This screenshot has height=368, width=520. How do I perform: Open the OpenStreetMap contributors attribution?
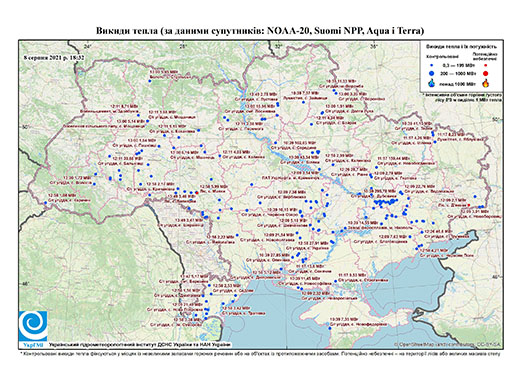point(447,344)
